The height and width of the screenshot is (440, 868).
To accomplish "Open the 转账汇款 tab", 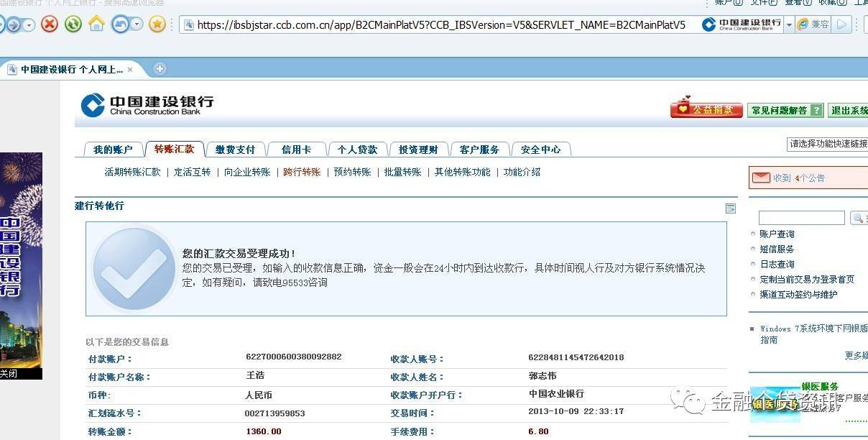I will [x=175, y=149].
